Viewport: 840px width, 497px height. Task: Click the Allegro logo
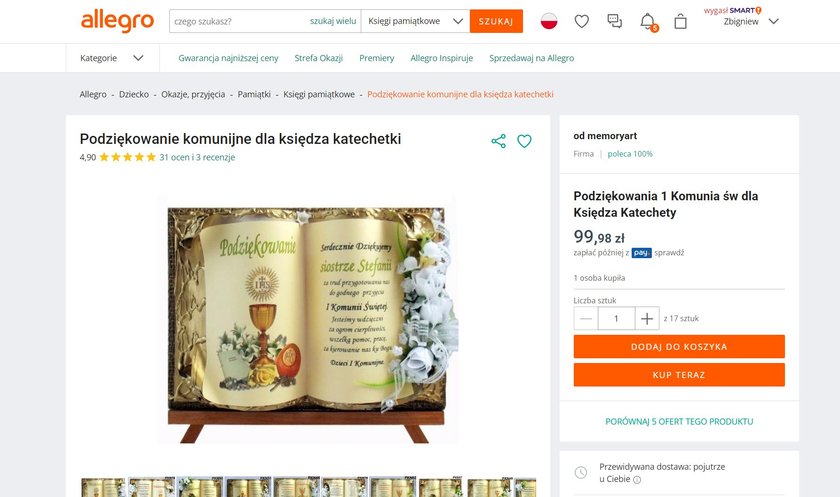tap(117, 21)
